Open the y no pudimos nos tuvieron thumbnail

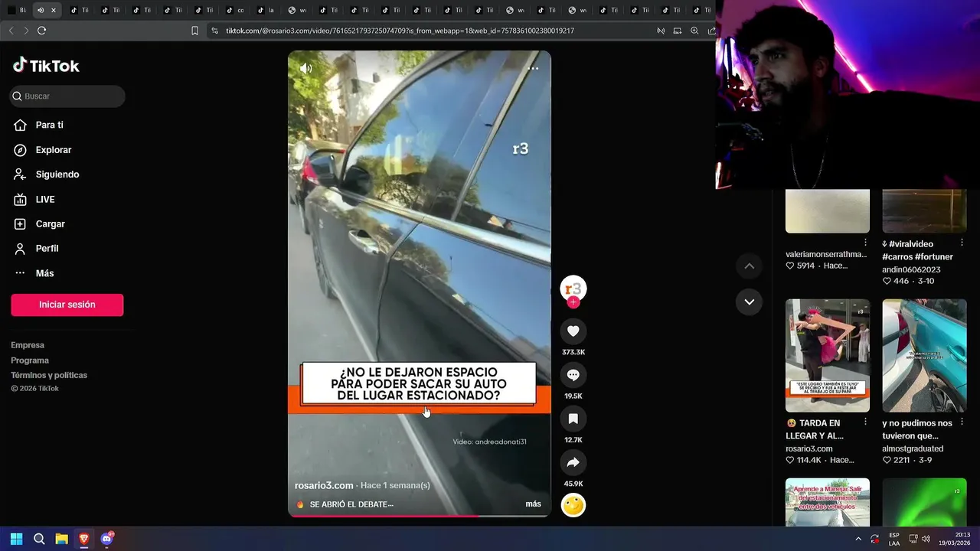pos(924,355)
